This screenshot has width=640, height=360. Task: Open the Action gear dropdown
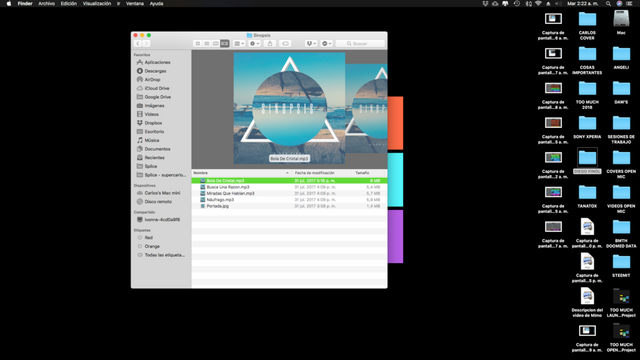(x=254, y=43)
